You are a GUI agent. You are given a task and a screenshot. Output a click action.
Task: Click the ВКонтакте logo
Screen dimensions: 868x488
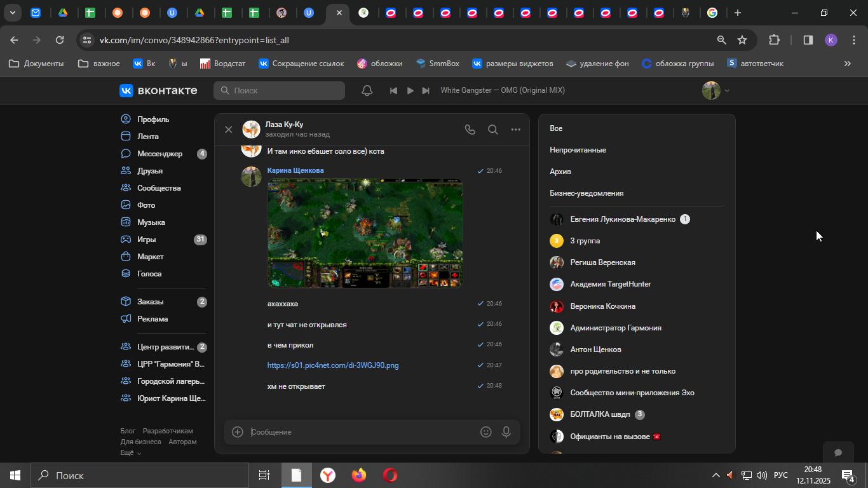coord(158,90)
